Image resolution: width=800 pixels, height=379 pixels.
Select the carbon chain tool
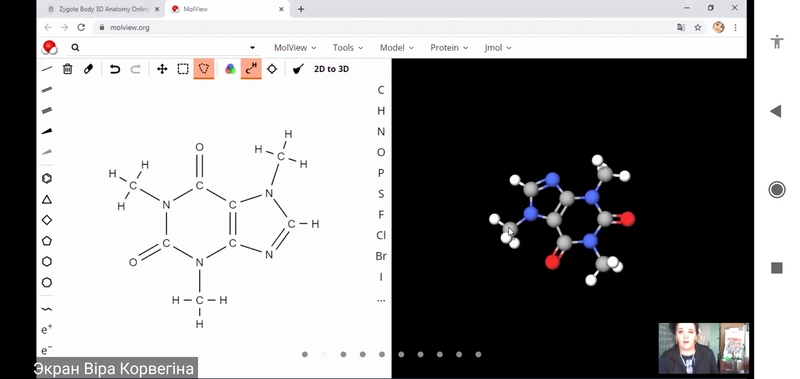tap(47, 309)
